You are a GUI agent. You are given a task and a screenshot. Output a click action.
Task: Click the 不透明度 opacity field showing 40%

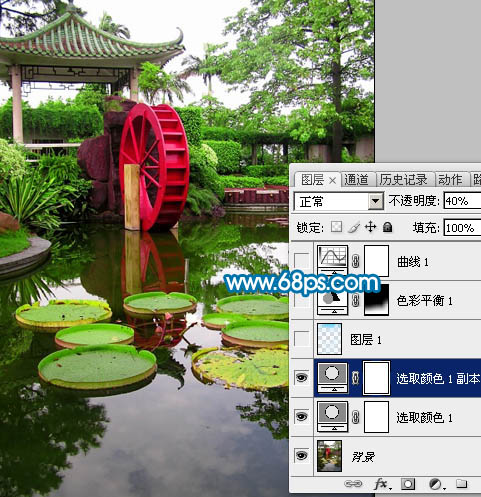(462, 201)
